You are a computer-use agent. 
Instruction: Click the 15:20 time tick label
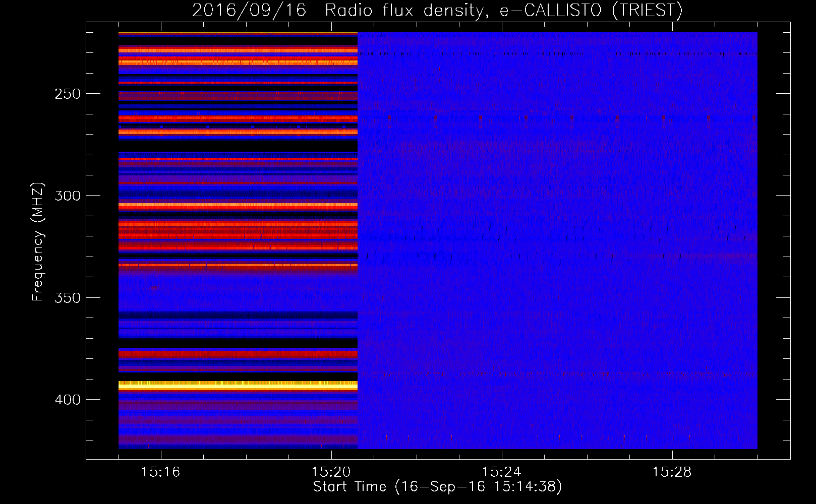coord(331,472)
